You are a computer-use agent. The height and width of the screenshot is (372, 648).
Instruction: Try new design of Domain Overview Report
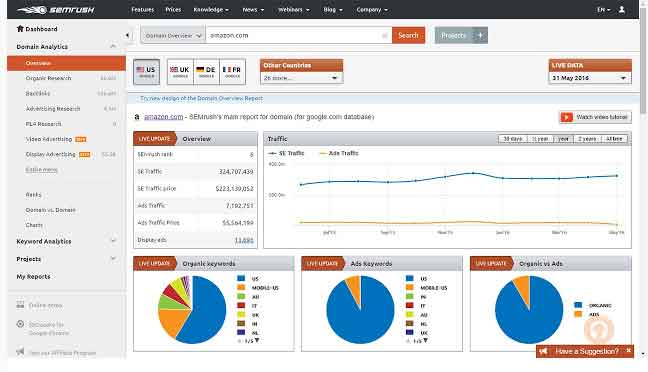point(201,98)
